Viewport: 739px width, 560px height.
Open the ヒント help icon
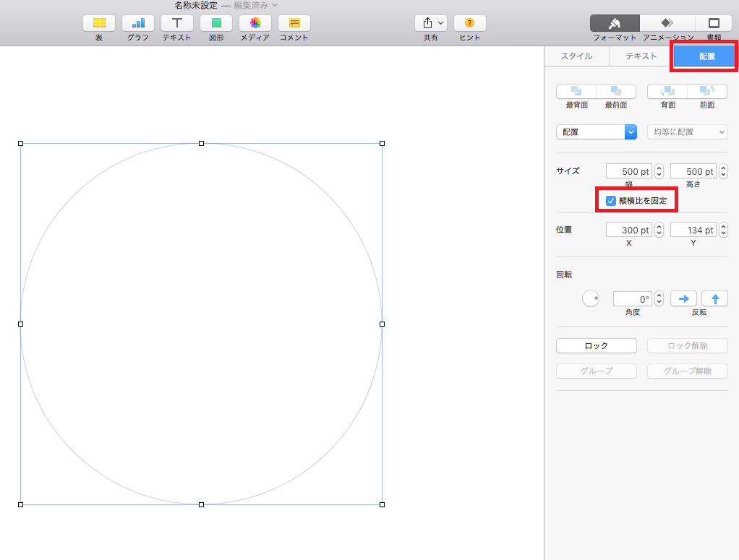pyautogui.click(x=469, y=23)
